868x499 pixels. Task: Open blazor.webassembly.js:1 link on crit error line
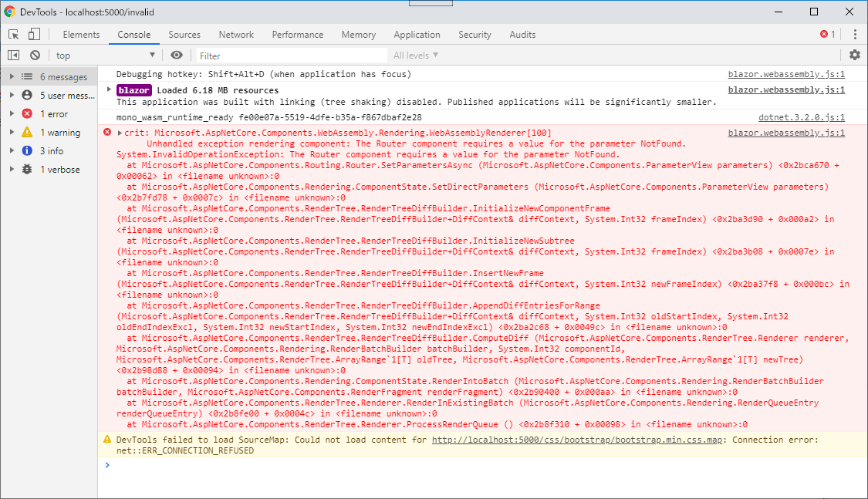click(x=786, y=133)
